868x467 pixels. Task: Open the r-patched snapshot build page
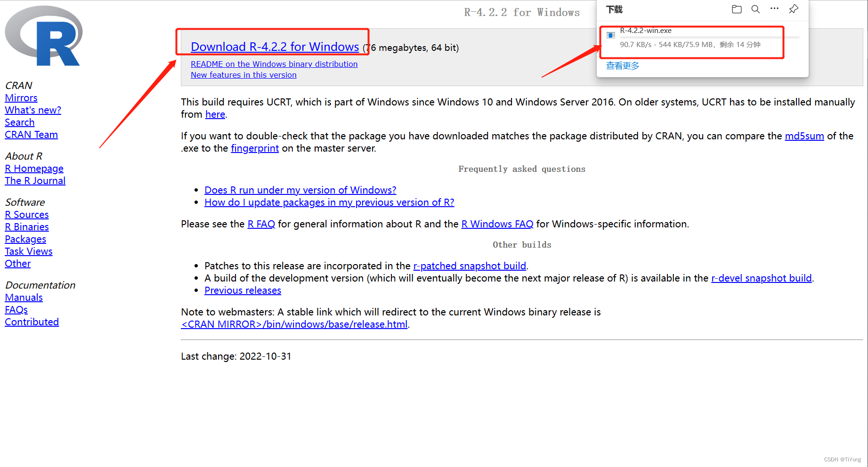(469, 266)
